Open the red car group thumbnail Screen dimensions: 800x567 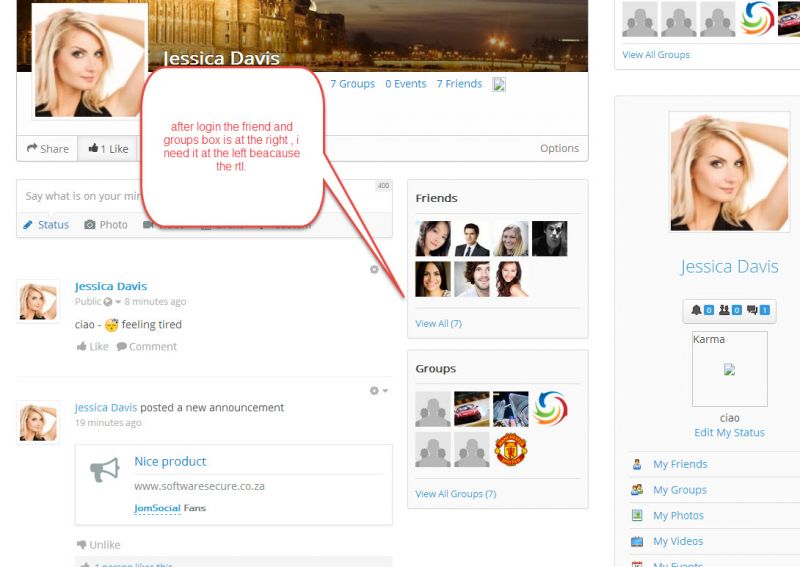[471, 409]
